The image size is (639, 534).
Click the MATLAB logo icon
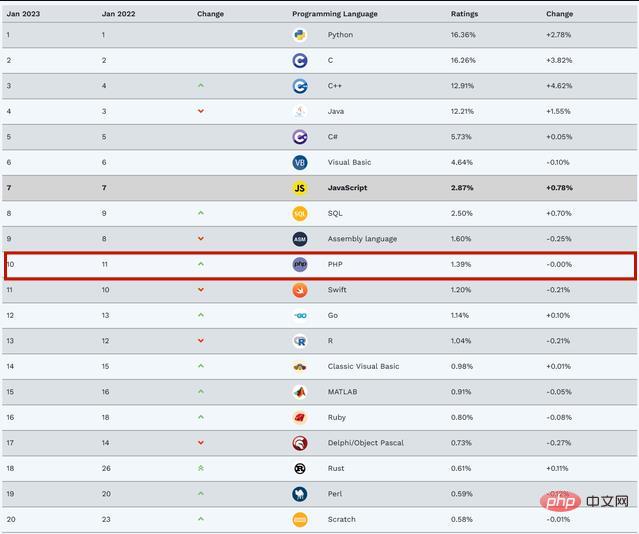point(300,392)
